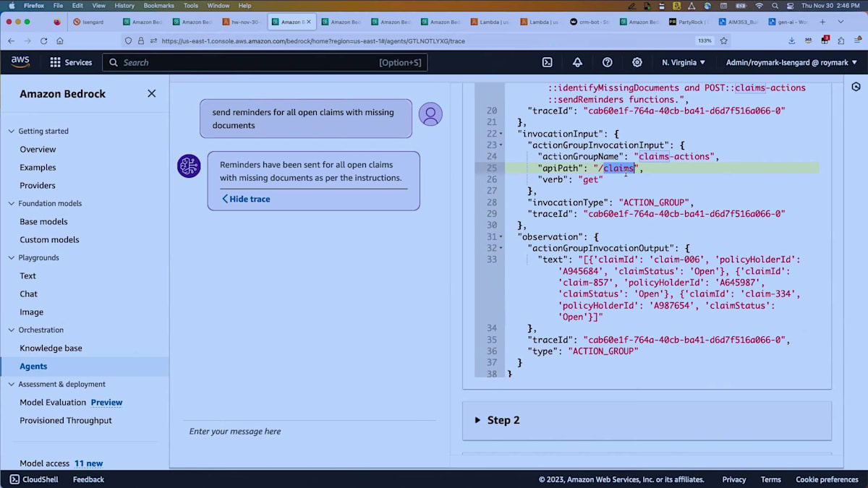Open Cookie preferences in the footer
The image size is (868, 488).
pos(827,479)
